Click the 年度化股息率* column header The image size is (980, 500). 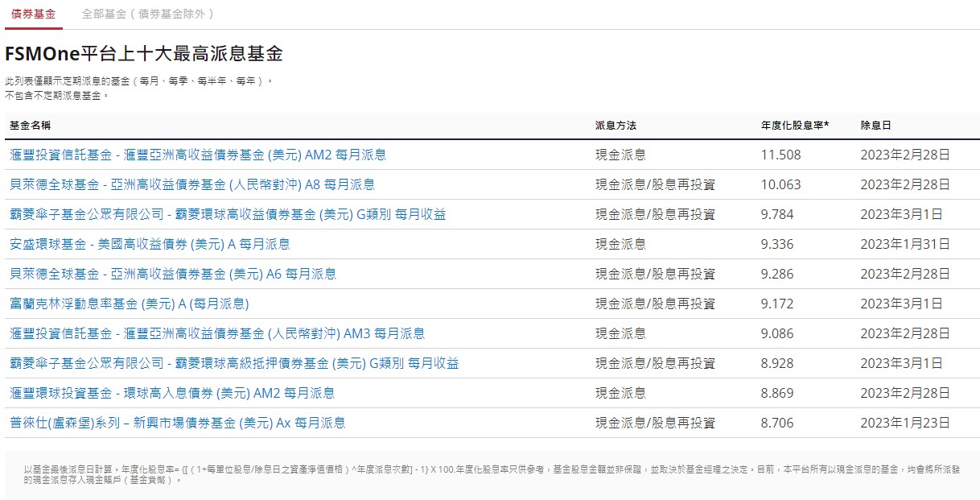pos(795,126)
